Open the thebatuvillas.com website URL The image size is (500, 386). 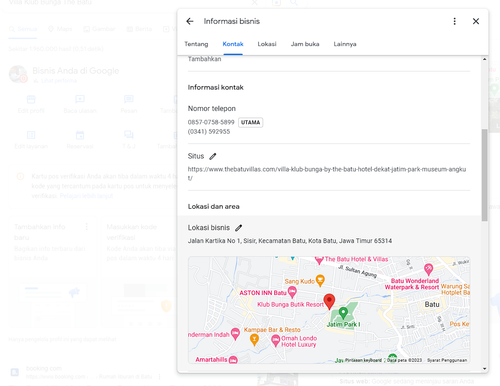(x=327, y=173)
